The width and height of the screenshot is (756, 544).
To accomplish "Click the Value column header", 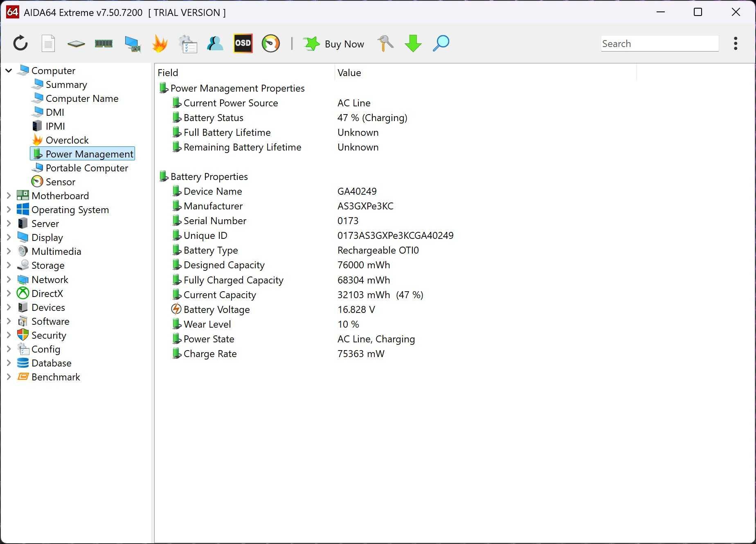I will pos(485,72).
